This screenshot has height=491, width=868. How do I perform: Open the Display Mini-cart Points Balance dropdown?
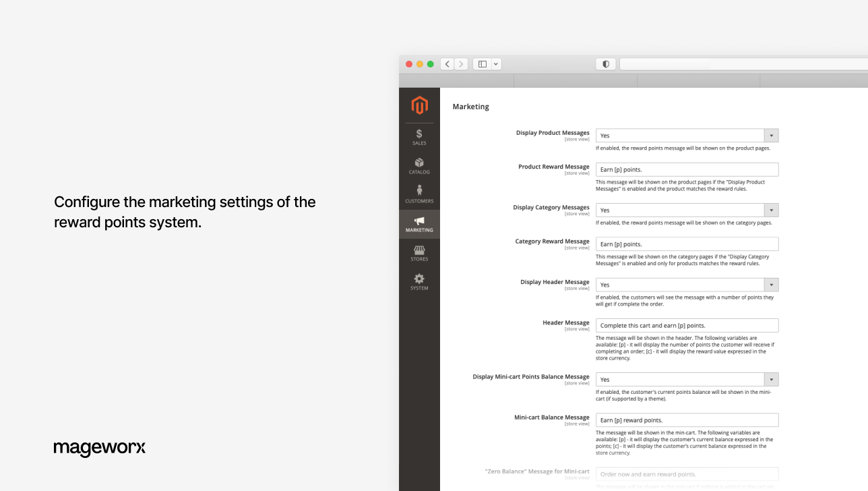(770, 379)
